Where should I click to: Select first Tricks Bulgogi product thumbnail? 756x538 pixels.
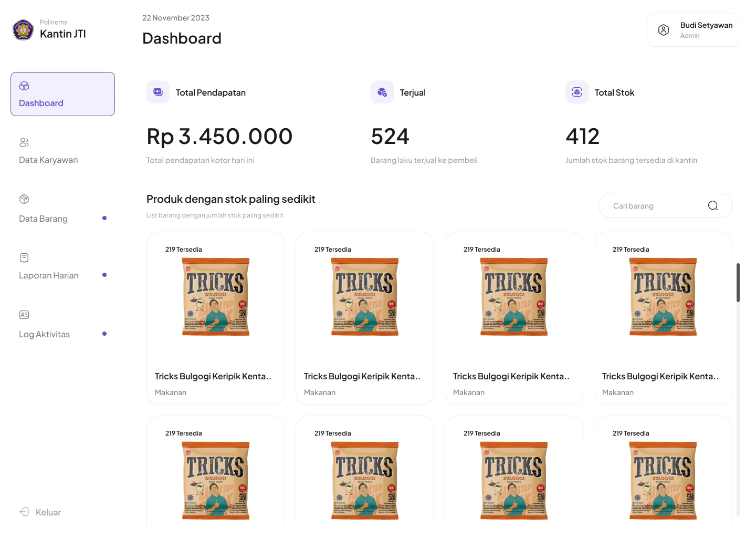[x=216, y=297]
